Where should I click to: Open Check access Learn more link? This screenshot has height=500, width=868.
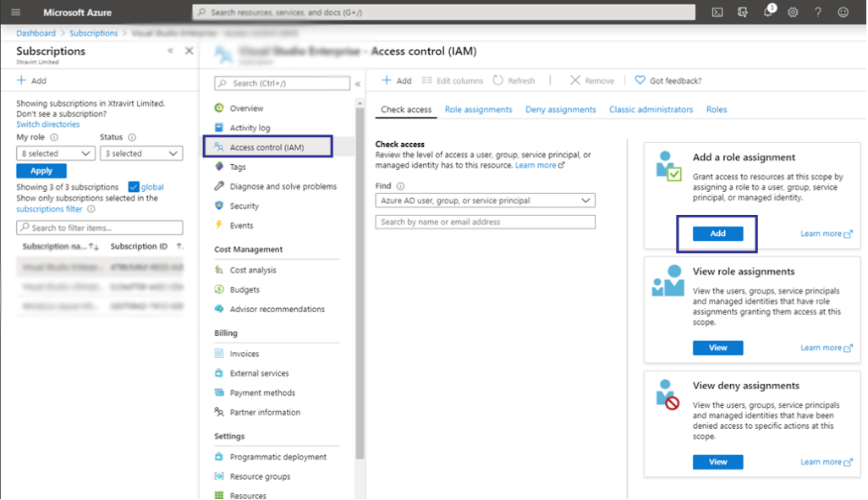tap(540, 166)
